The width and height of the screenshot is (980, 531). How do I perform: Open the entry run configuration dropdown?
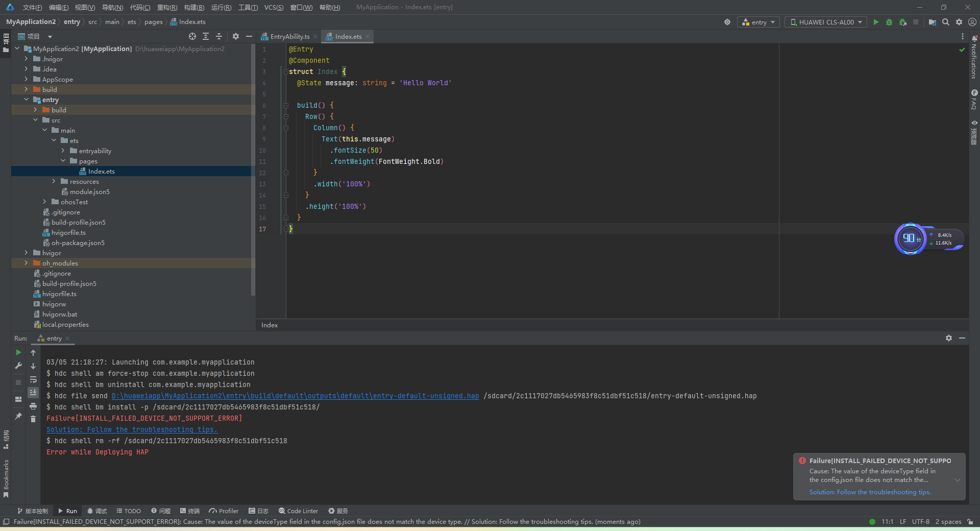(x=758, y=22)
